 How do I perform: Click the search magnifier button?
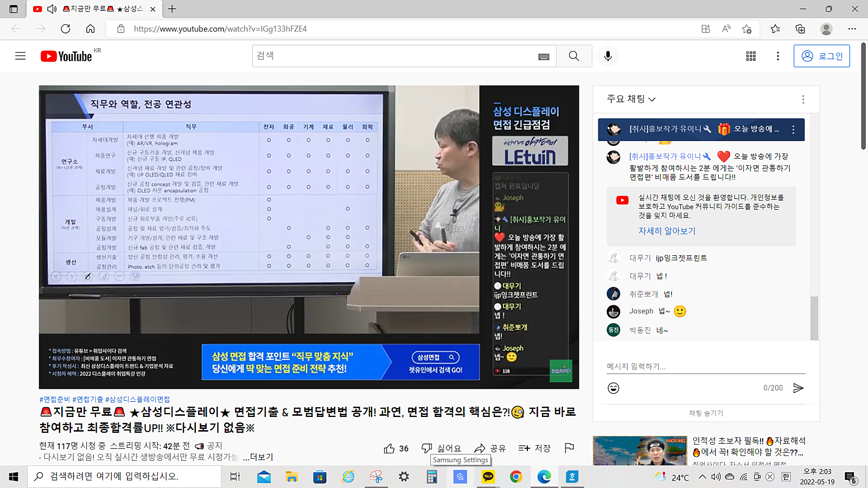(573, 56)
